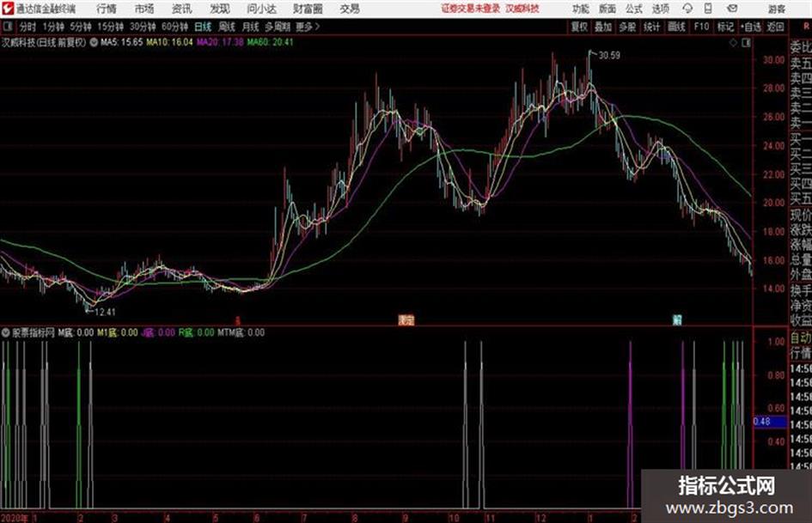Select the 月线 monthly period tab
The image size is (812, 523).
(x=251, y=27)
